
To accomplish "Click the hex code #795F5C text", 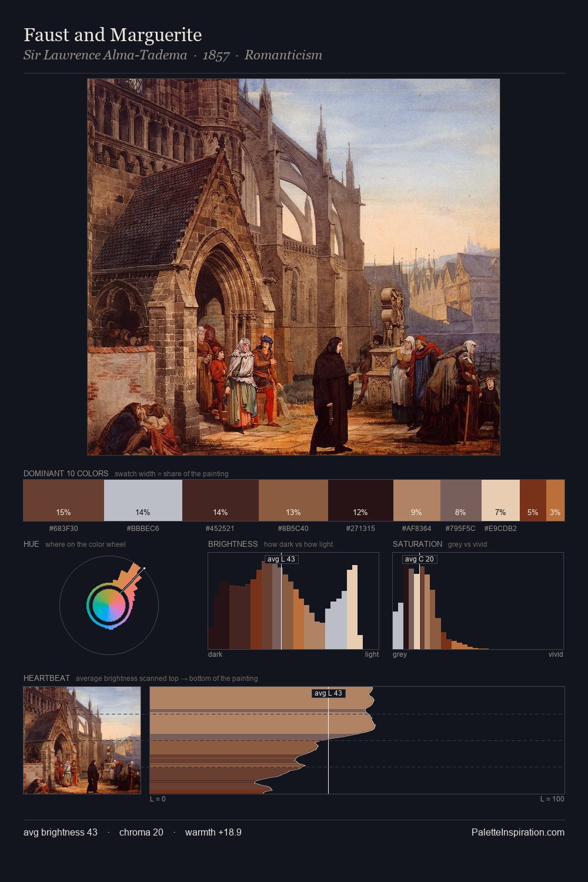I will tap(461, 529).
